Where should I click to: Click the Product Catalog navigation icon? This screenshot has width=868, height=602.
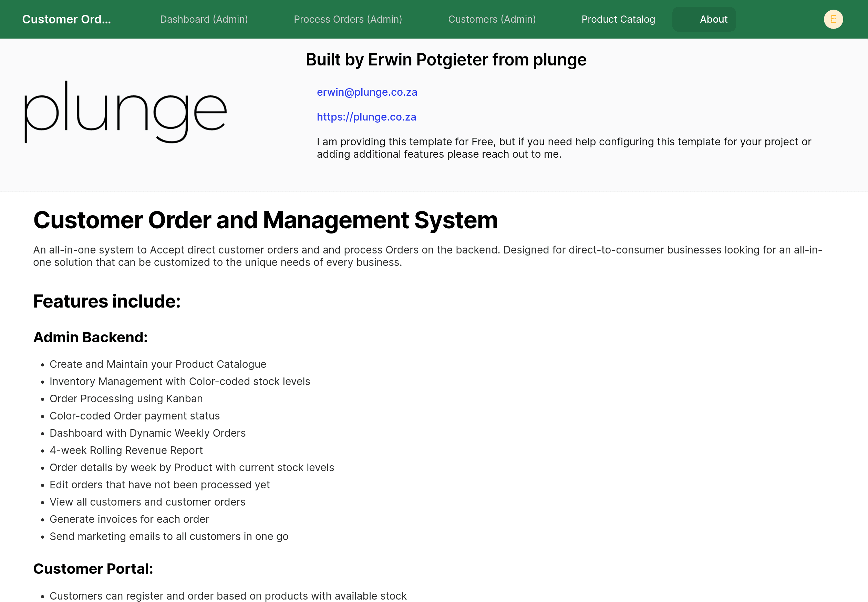coord(617,19)
